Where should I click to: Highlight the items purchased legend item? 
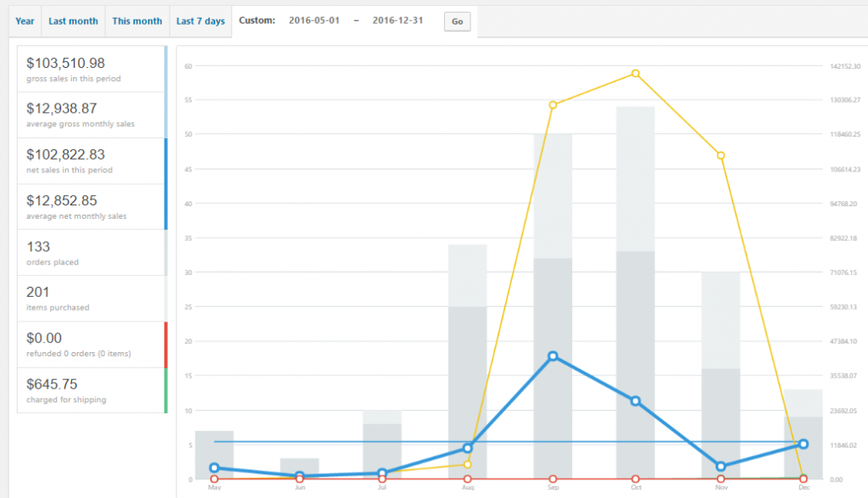pos(92,299)
